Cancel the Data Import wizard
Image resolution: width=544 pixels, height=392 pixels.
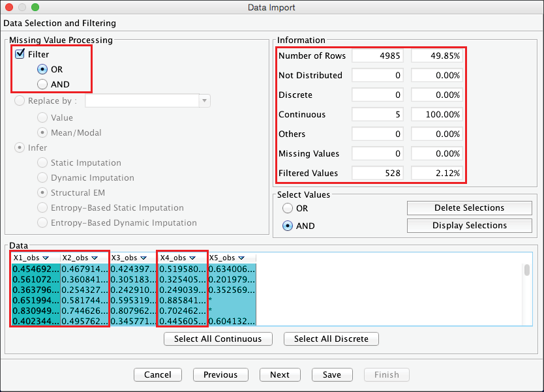point(157,374)
